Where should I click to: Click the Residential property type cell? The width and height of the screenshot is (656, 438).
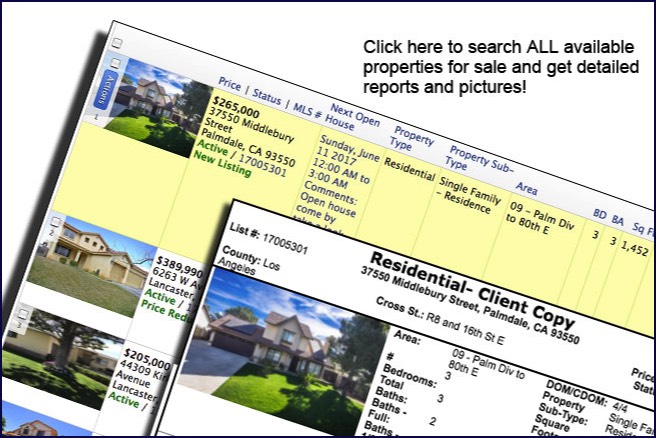click(x=409, y=169)
